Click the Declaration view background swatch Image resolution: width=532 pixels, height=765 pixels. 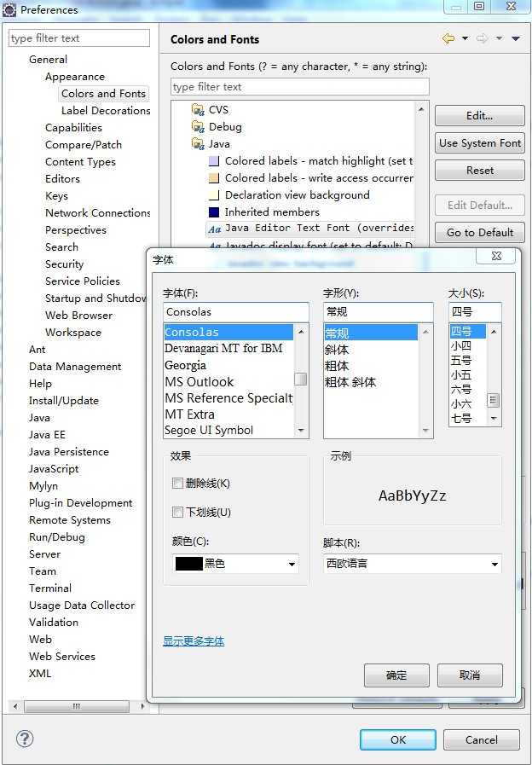tap(214, 195)
